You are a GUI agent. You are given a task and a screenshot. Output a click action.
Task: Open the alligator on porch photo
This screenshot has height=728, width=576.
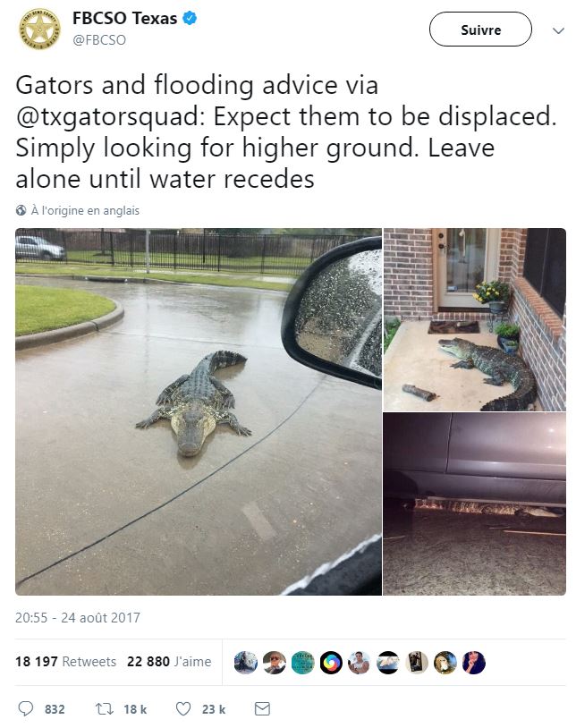click(x=474, y=319)
